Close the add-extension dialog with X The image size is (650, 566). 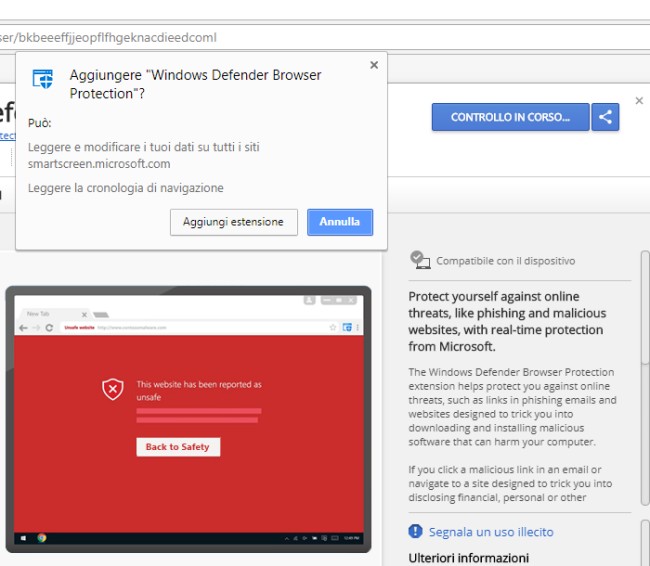coord(374,65)
